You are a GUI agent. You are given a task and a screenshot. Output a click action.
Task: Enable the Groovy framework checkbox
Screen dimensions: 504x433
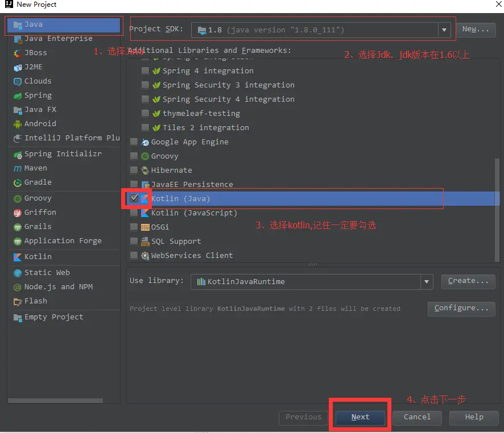coord(134,156)
